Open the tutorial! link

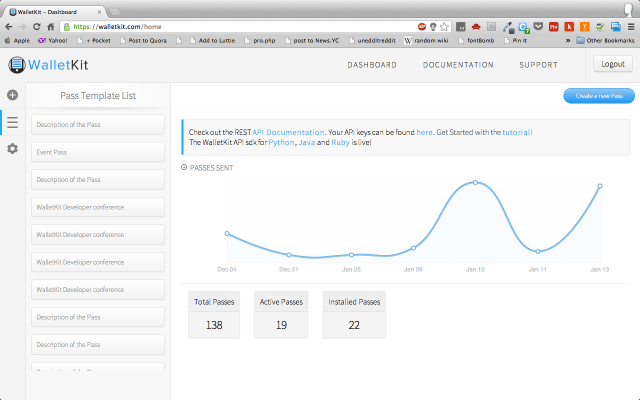(517, 132)
